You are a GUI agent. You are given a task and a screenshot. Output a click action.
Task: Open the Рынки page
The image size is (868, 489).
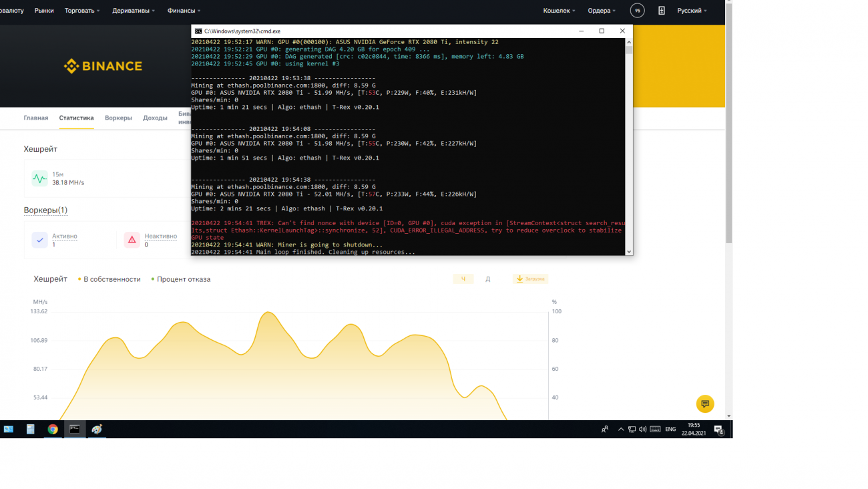44,11
